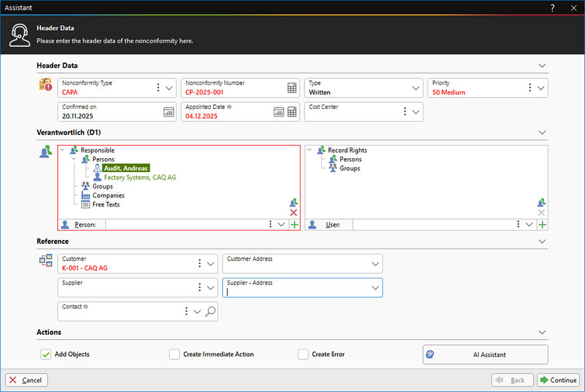Select Groups under Record Rights tree
The image size is (585, 392).
point(350,169)
